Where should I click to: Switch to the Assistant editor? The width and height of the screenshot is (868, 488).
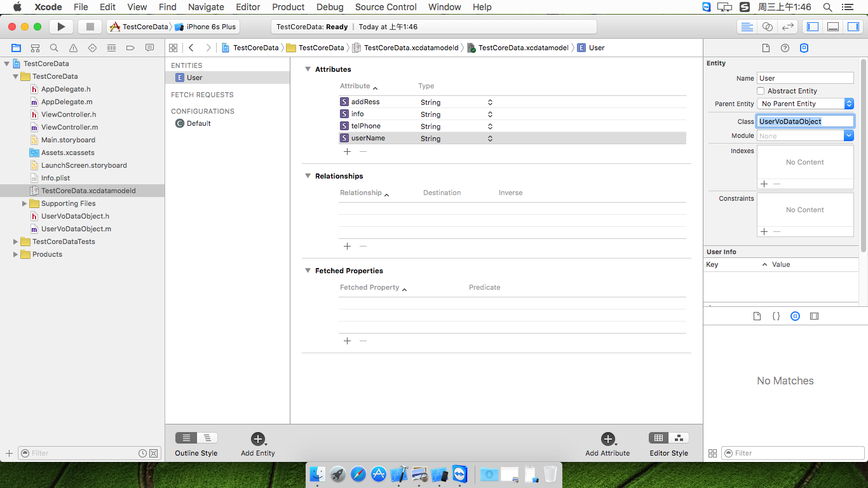(768, 27)
